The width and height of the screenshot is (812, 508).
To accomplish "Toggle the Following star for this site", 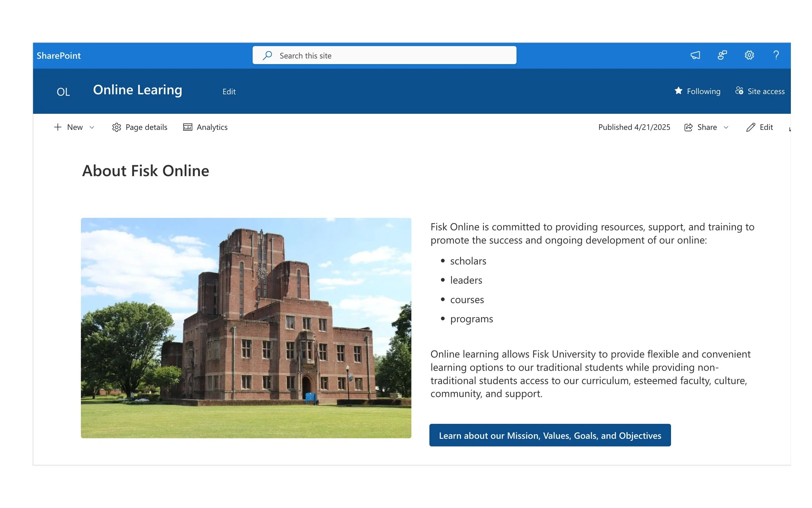I will pyautogui.click(x=679, y=91).
